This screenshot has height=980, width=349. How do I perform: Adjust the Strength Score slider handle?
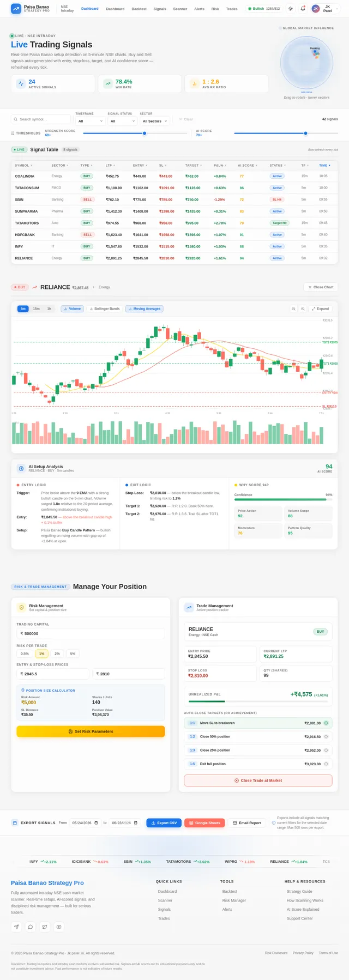[144, 133]
